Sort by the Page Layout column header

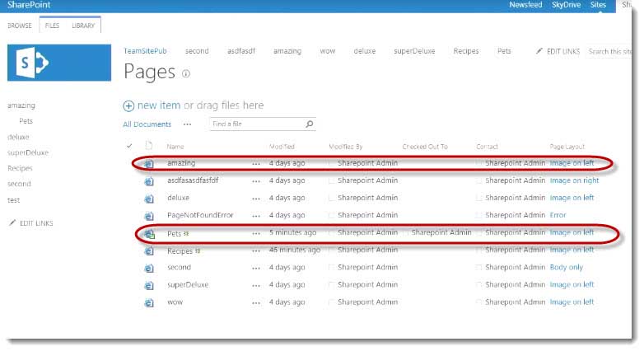567,147
